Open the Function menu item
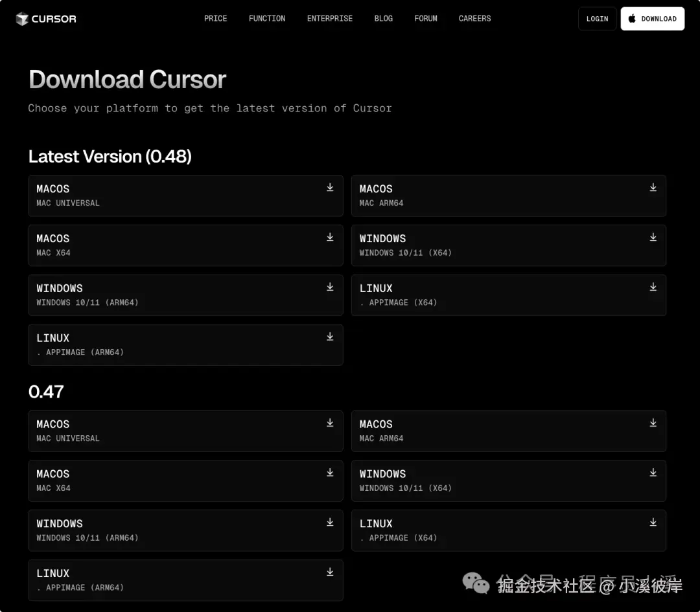Image resolution: width=700 pixels, height=612 pixels. click(x=267, y=18)
